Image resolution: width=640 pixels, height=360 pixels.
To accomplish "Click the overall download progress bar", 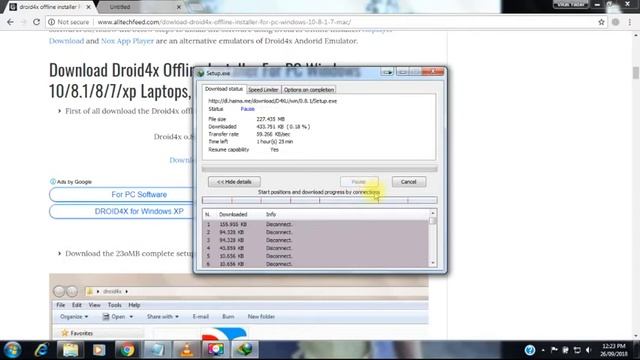I will (320, 169).
